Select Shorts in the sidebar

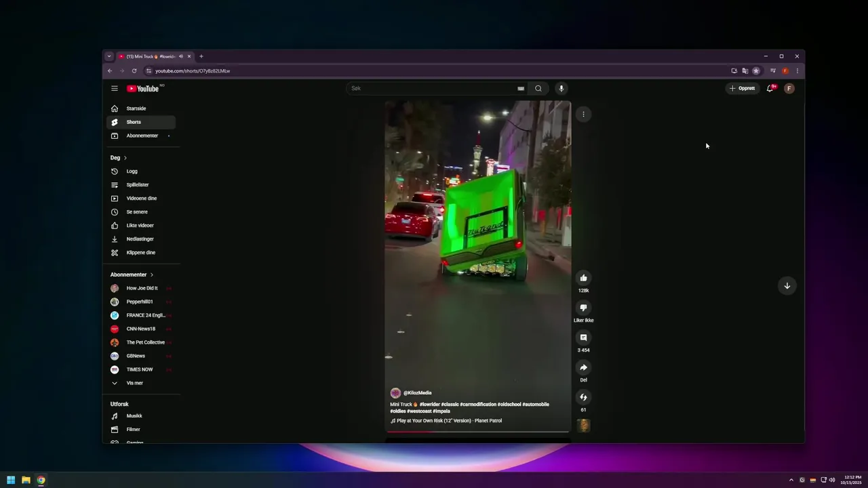(x=141, y=122)
